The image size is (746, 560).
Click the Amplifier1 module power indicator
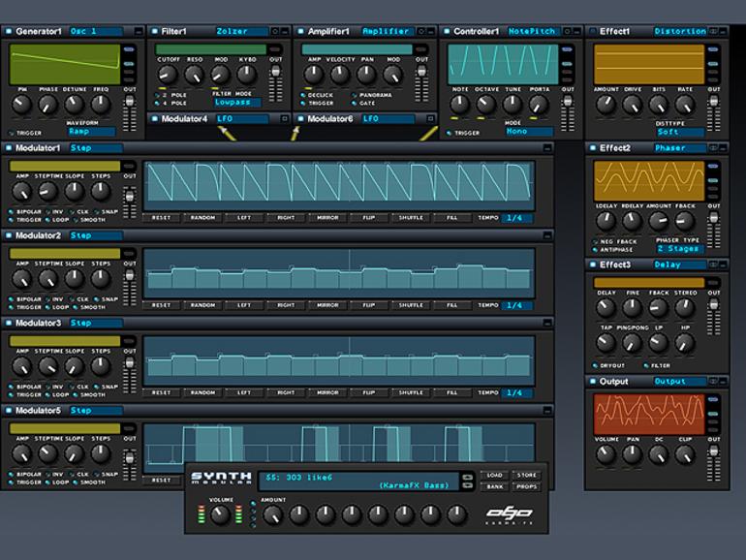coord(300,31)
